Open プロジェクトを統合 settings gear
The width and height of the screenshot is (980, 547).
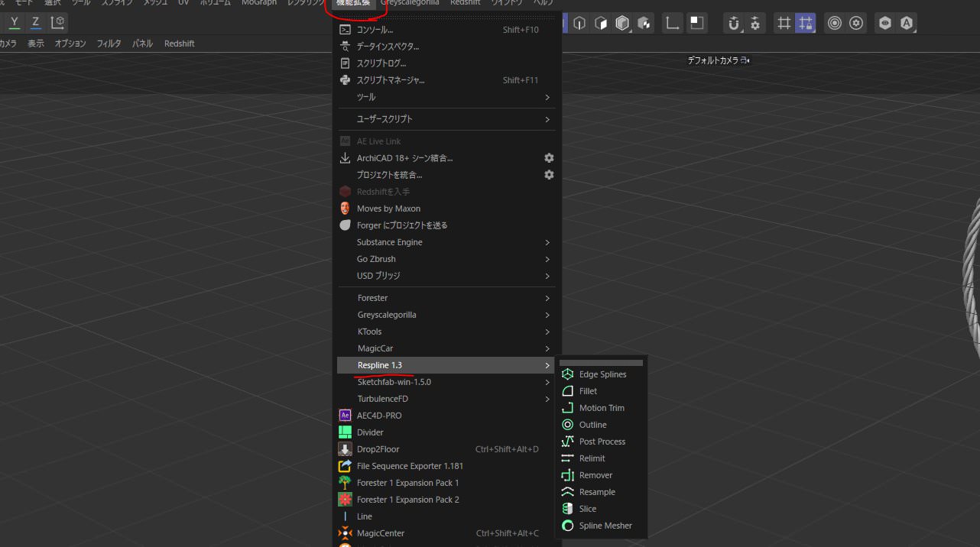[549, 175]
